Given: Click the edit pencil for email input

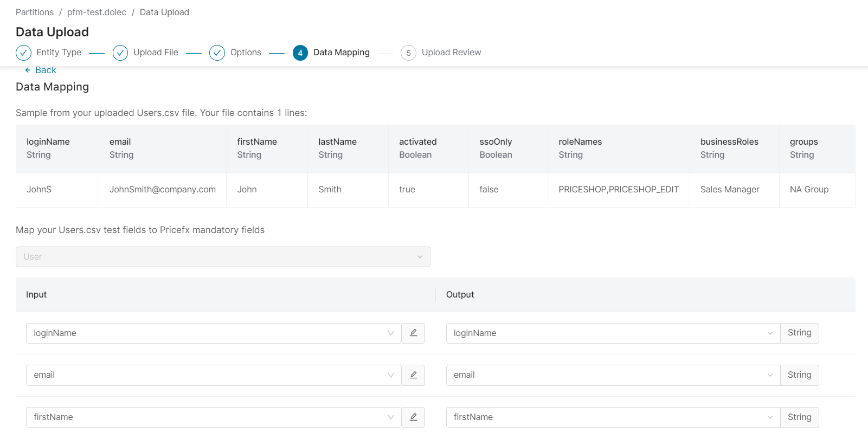Looking at the screenshot, I should 413,375.
